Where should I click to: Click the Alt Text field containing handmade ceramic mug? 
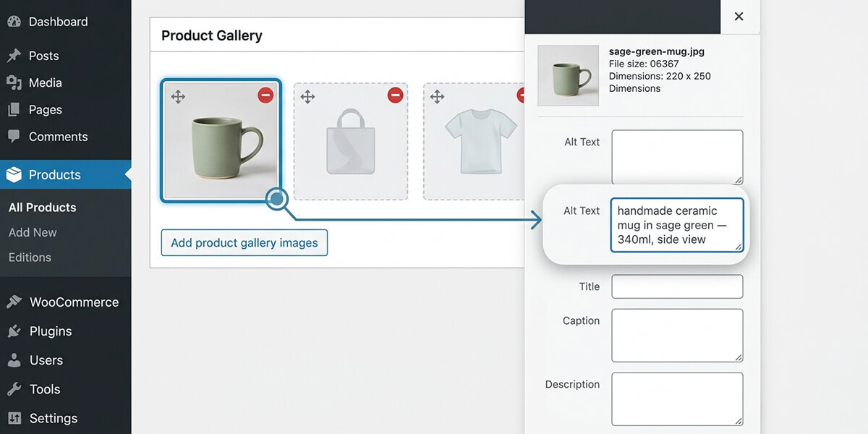pos(677,225)
